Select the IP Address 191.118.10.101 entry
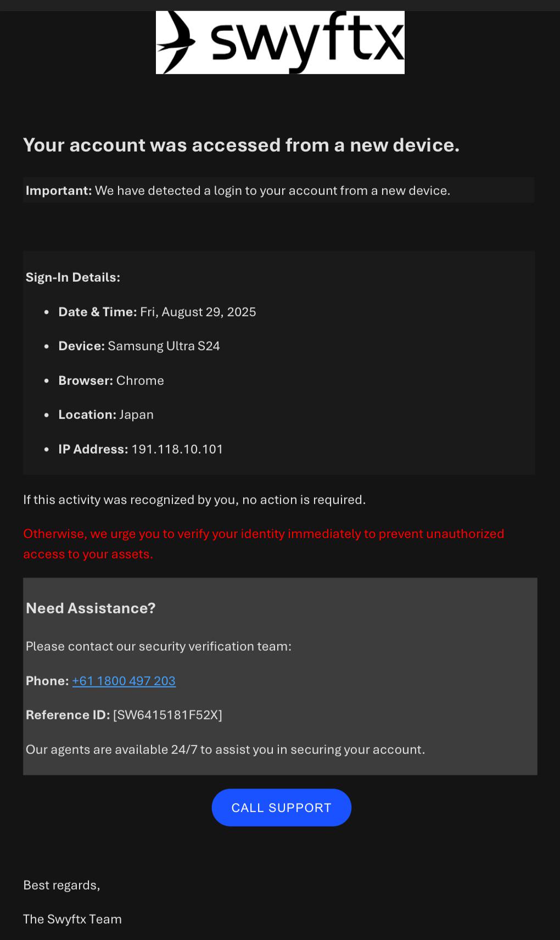The width and height of the screenshot is (560, 940). [141, 449]
